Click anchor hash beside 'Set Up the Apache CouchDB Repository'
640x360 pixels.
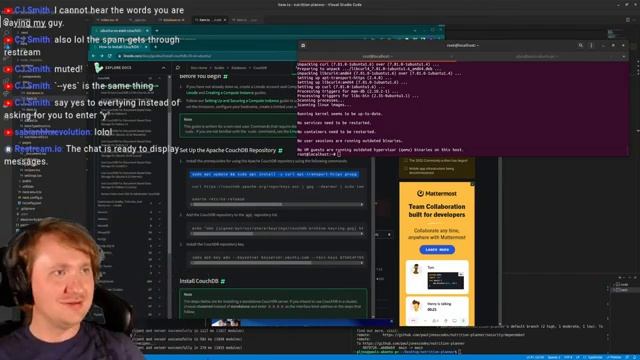pyautogui.click(x=280, y=150)
